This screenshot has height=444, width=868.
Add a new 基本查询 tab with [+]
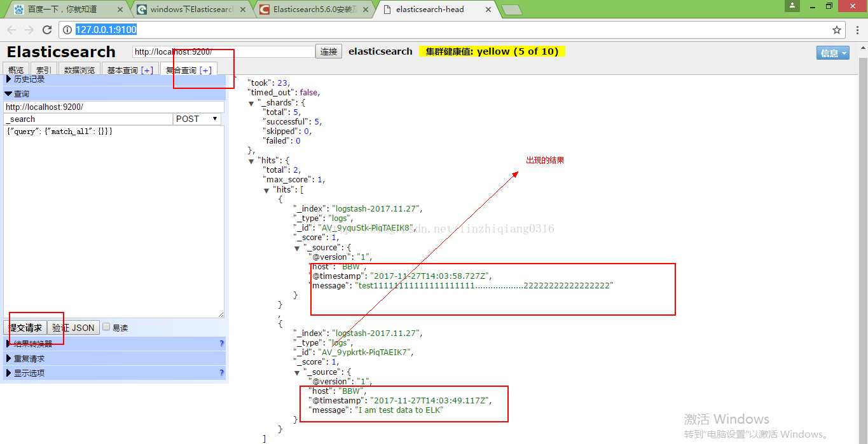[147, 71]
